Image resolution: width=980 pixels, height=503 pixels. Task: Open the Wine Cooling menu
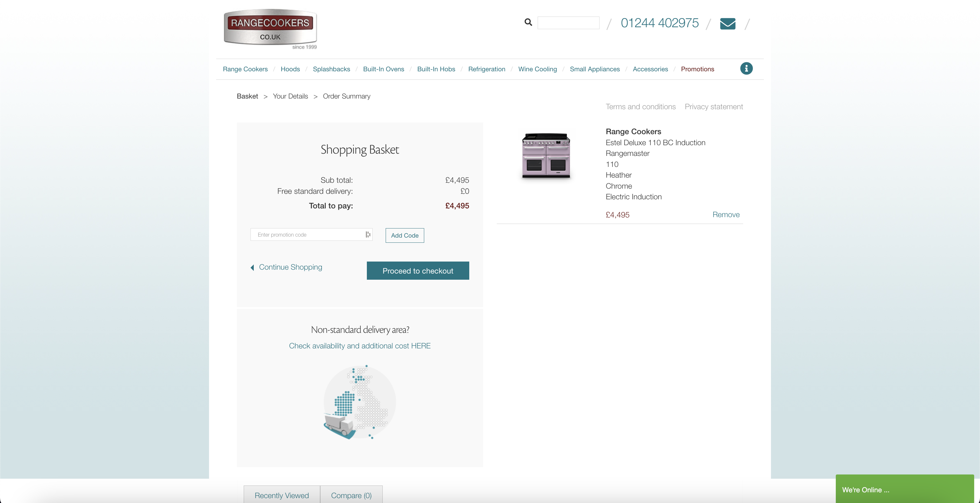(x=537, y=69)
